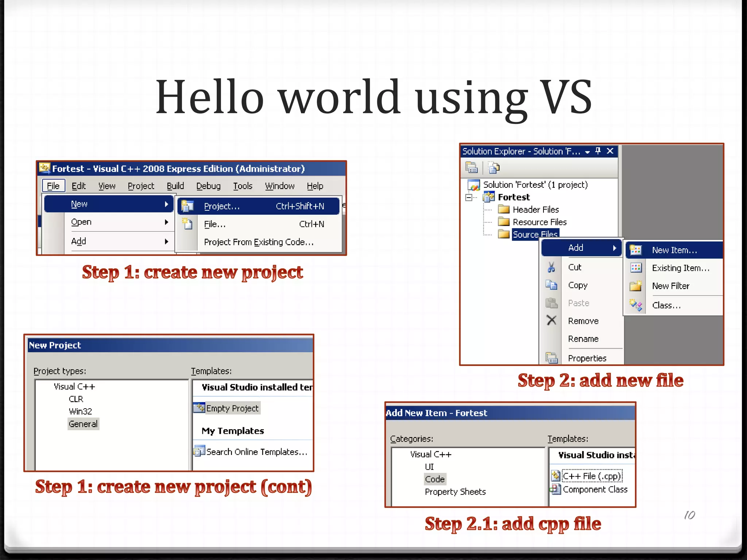Open the Help menu
Screen dimensions: 747x560
point(315,186)
